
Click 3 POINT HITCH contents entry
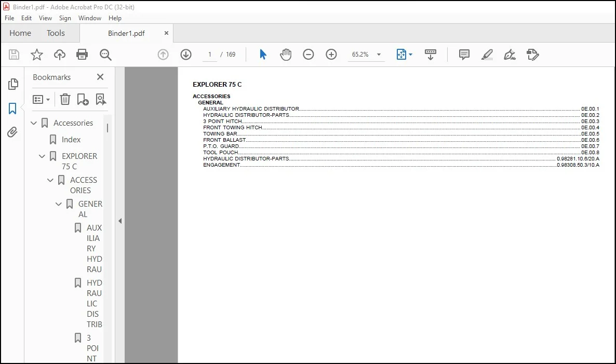[401, 122]
